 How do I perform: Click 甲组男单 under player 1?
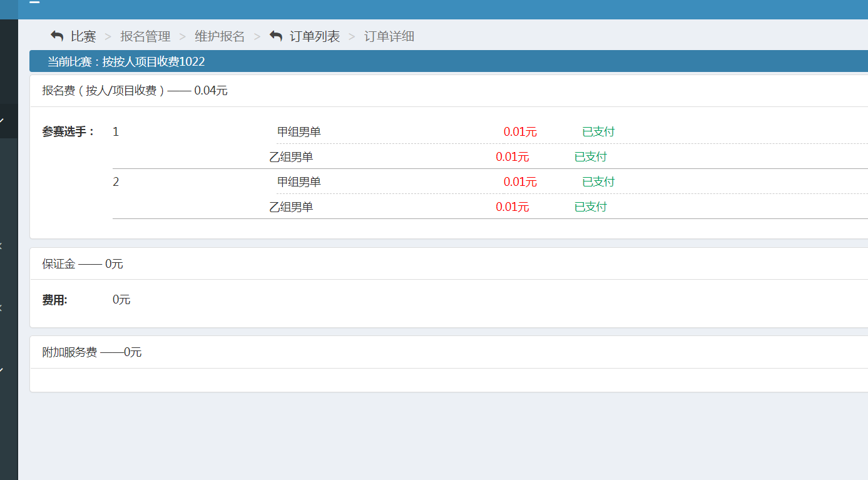point(299,131)
